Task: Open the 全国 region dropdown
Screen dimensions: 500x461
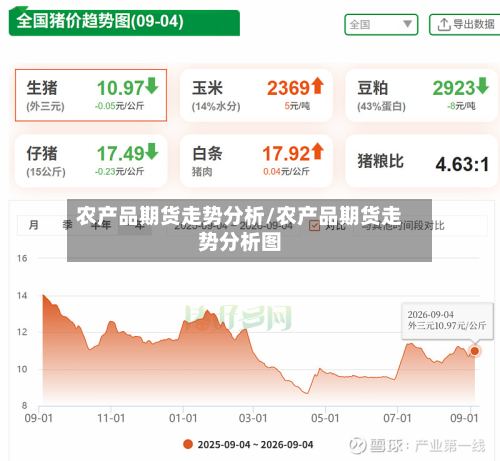Action: (x=381, y=24)
